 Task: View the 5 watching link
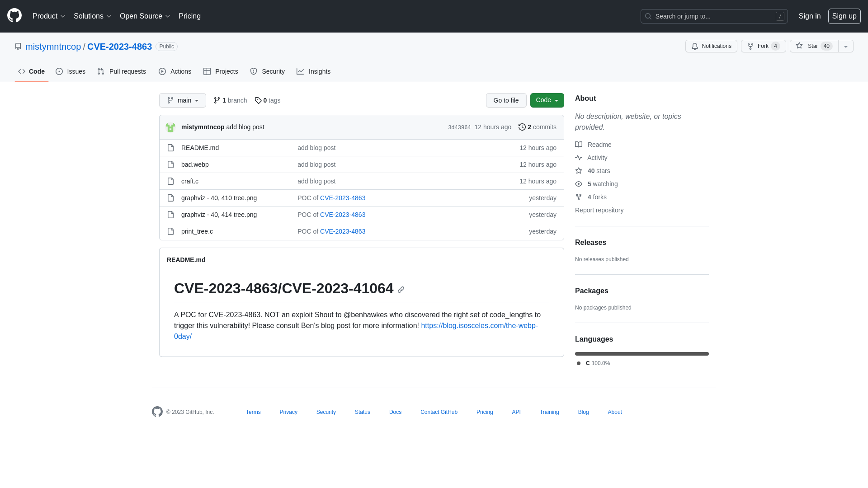pyautogui.click(x=596, y=184)
